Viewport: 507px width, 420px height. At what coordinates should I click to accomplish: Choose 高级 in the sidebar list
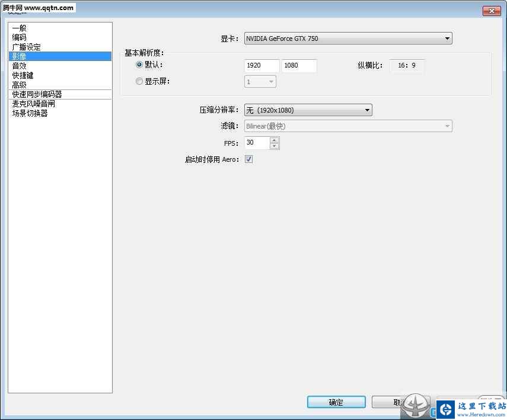[x=20, y=85]
